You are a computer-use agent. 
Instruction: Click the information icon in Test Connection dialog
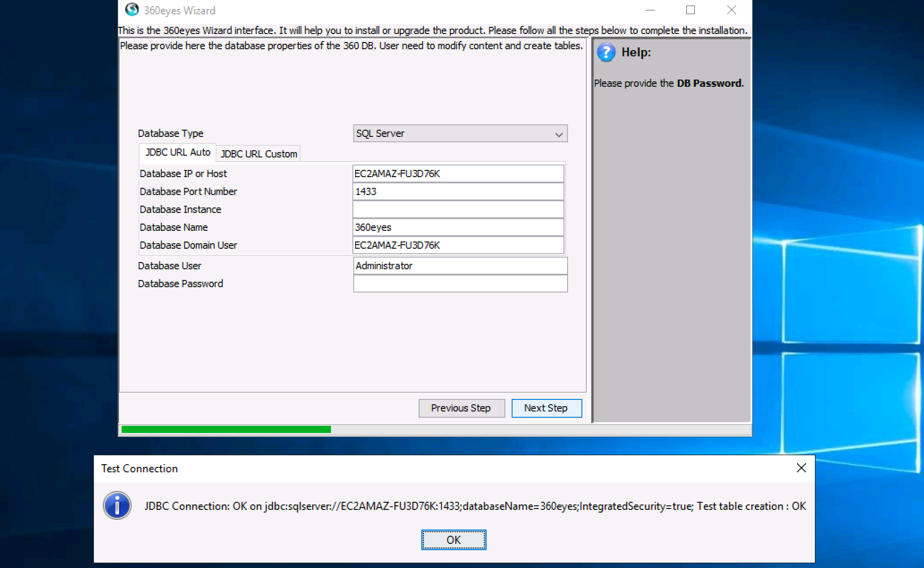117,506
